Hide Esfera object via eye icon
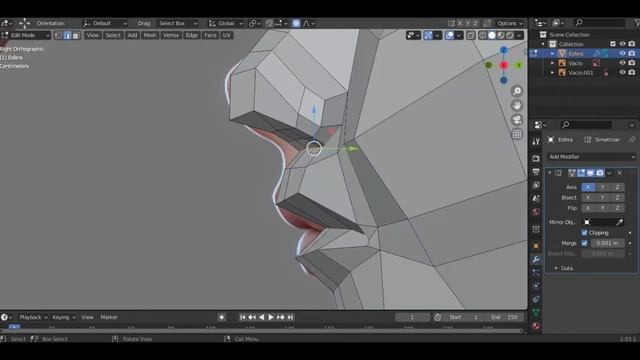The height and width of the screenshot is (360, 640). (x=622, y=53)
